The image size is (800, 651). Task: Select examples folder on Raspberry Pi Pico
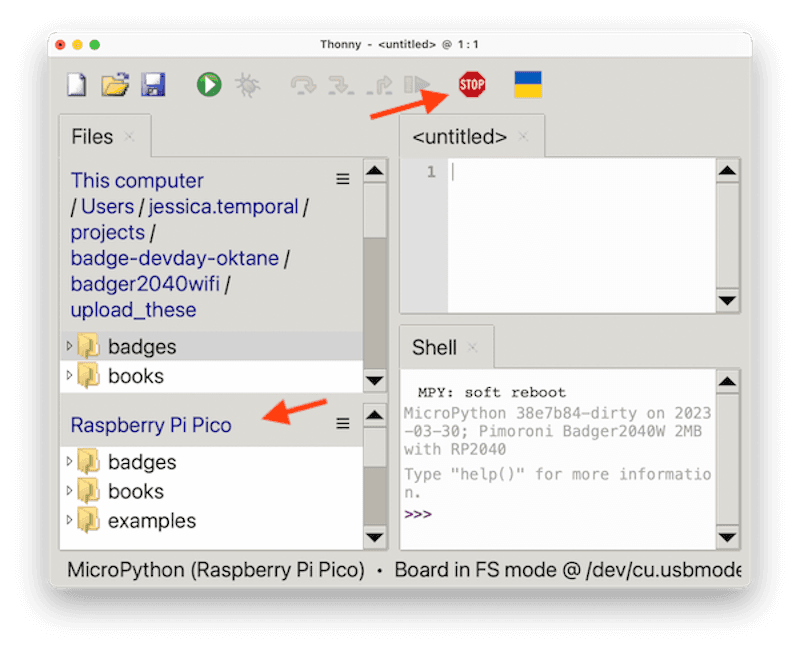[x=211, y=521]
